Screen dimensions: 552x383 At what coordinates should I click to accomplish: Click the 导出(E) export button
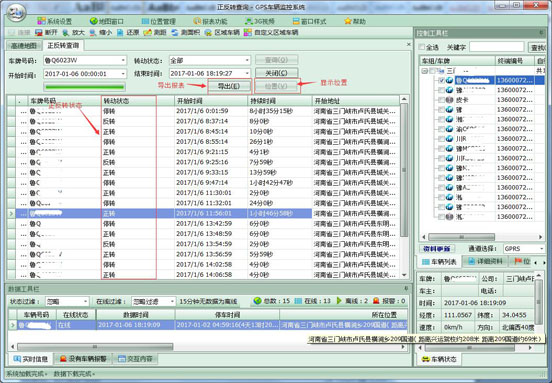pyautogui.click(x=229, y=86)
